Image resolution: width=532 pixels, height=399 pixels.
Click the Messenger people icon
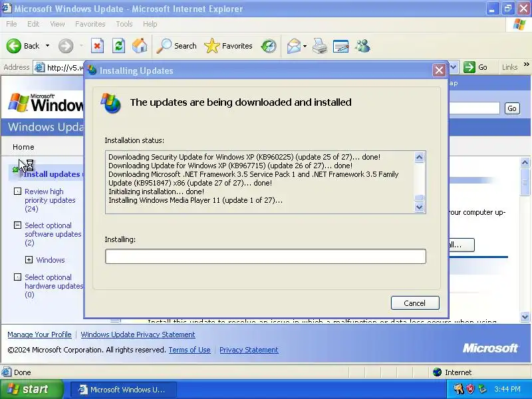tap(362, 46)
